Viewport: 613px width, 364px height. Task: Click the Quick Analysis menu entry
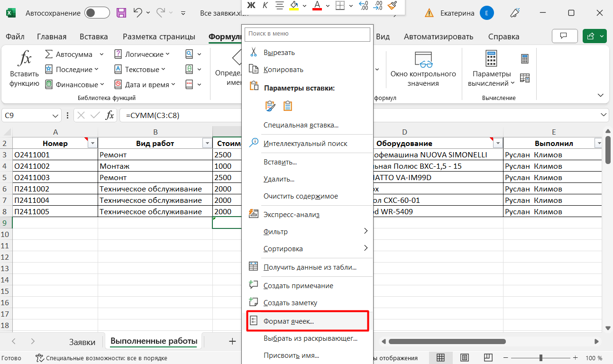click(x=291, y=215)
